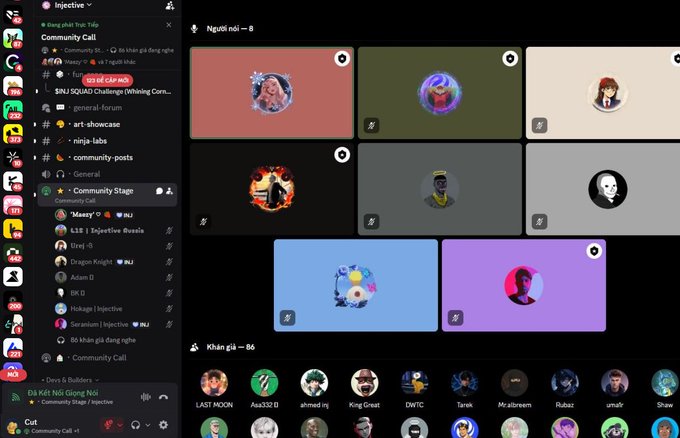Collapse the Devs & Builders category
Viewport: 680px width, 438px height.
click(x=70, y=380)
